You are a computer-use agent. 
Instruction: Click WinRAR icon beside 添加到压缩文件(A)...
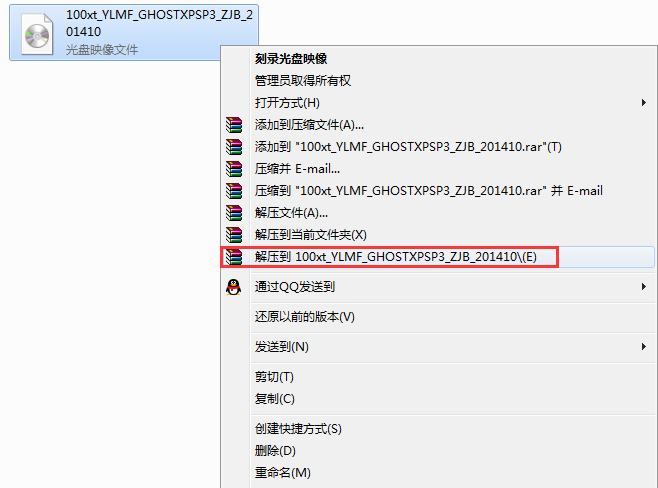click(234, 125)
